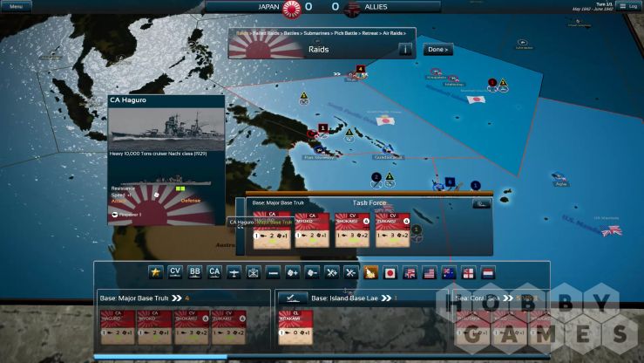Expand Sea: Coral Sea arrows
The height and width of the screenshot is (363, 644).
click(508, 298)
